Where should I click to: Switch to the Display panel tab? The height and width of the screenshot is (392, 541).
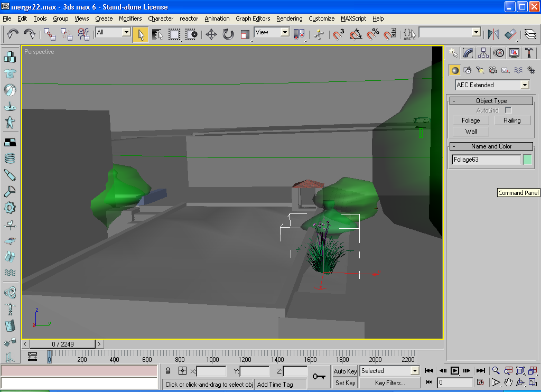tap(514, 53)
